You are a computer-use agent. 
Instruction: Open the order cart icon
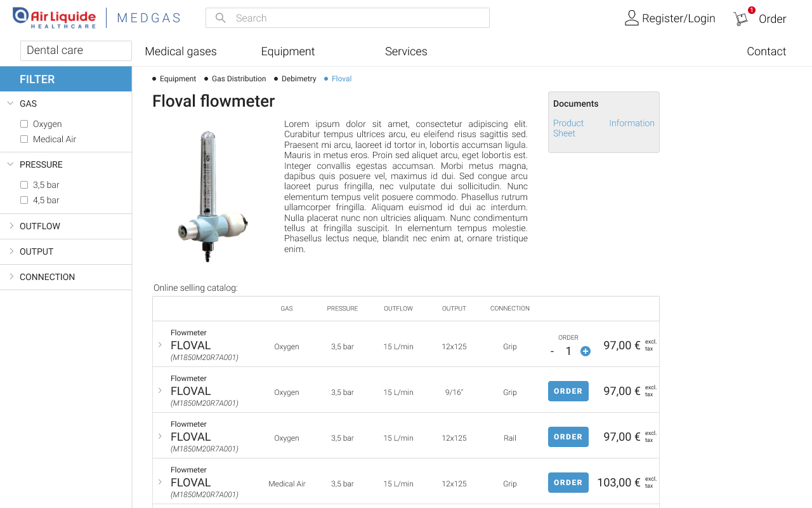tap(741, 18)
